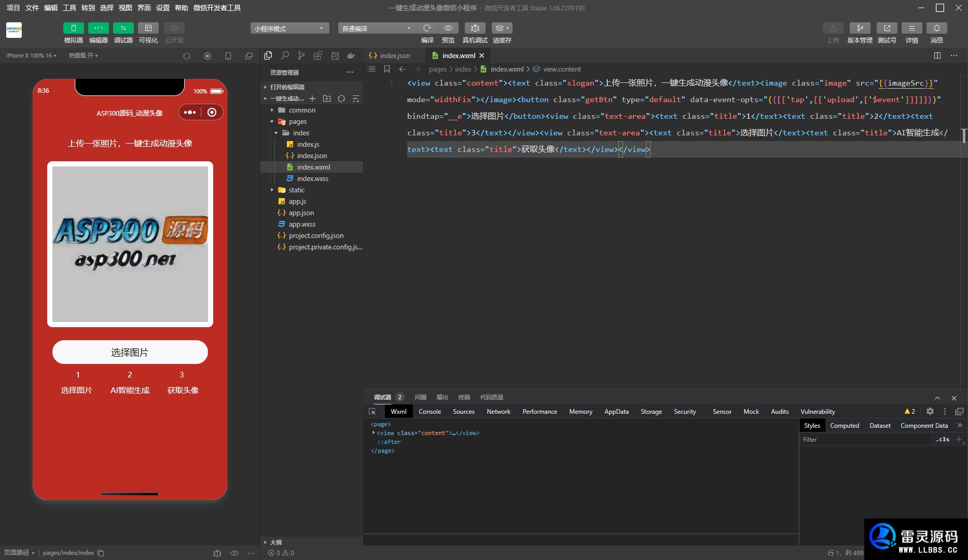The height and width of the screenshot is (560, 968).
Task: Toggle the simulator phone frame icon
Action: point(228,56)
